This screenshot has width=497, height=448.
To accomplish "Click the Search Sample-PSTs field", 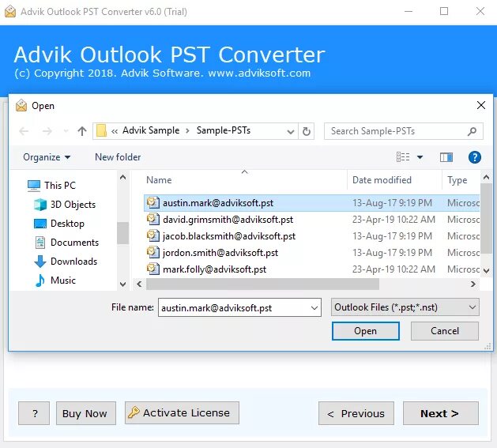I will point(403,131).
